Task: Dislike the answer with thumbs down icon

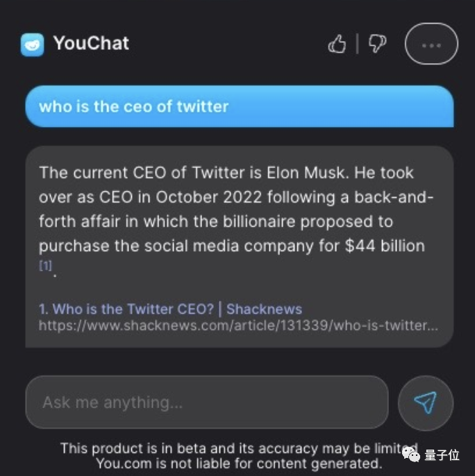Action: tap(377, 44)
